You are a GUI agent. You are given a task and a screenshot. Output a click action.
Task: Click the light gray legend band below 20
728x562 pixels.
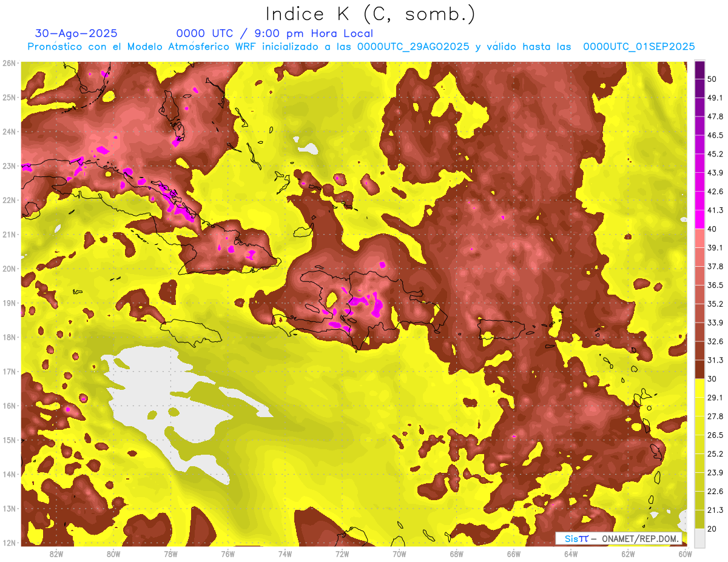pyautogui.click(x=699, y=538)
